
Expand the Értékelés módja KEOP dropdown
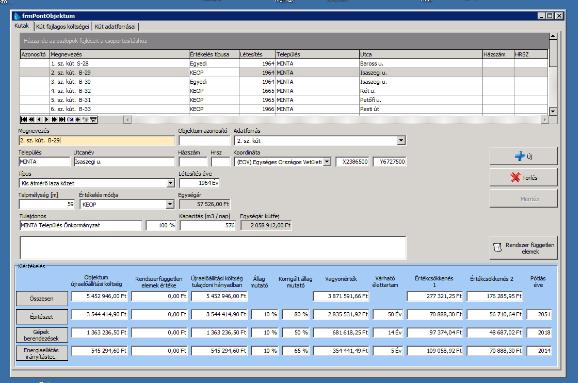tap(170, 204)
